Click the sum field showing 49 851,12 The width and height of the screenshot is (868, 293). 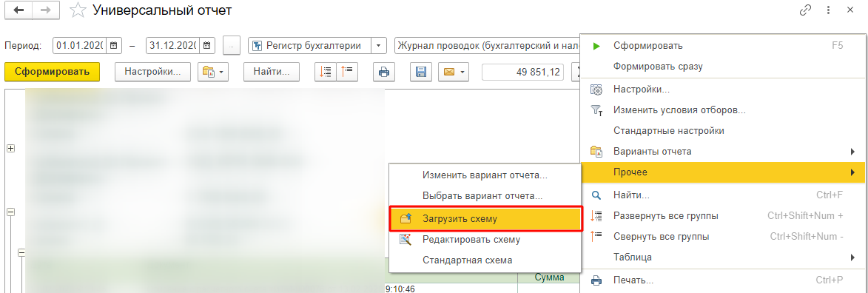(x=523, y=72)
